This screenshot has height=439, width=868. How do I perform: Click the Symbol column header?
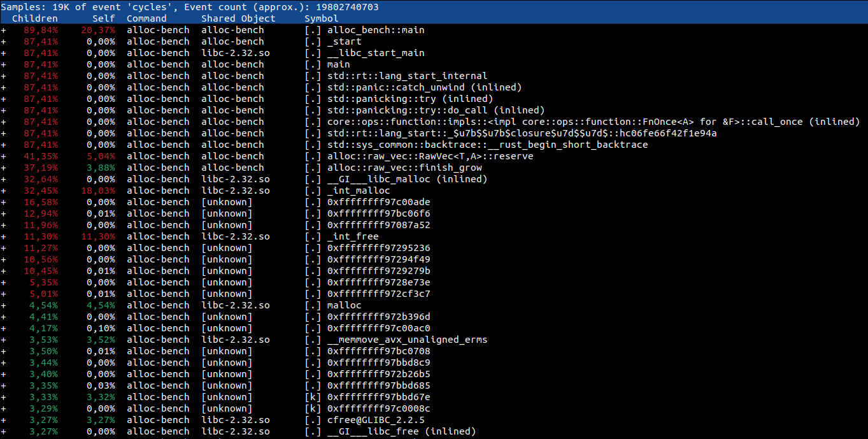pyautogui.click(x=322, y=18)
